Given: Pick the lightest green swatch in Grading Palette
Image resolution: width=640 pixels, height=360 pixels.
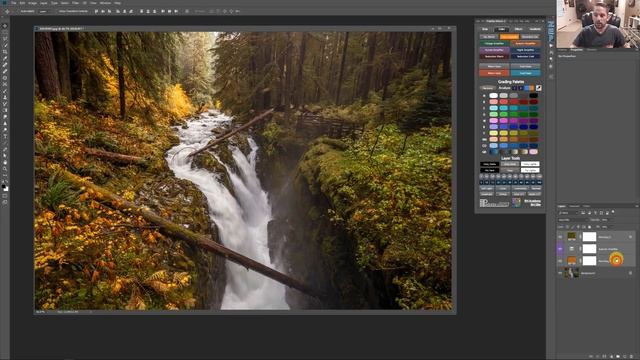Looking at the screenshot, I should click(493, 114).
